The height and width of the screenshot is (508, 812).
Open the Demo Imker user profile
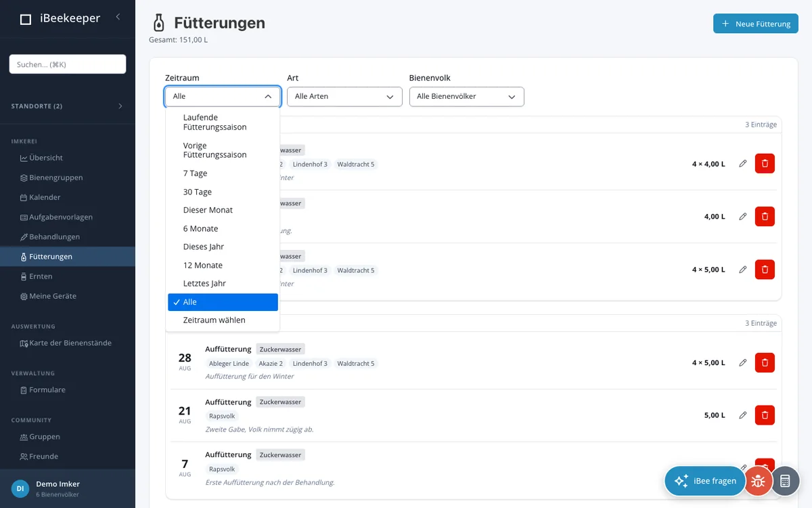click(68, 488)
